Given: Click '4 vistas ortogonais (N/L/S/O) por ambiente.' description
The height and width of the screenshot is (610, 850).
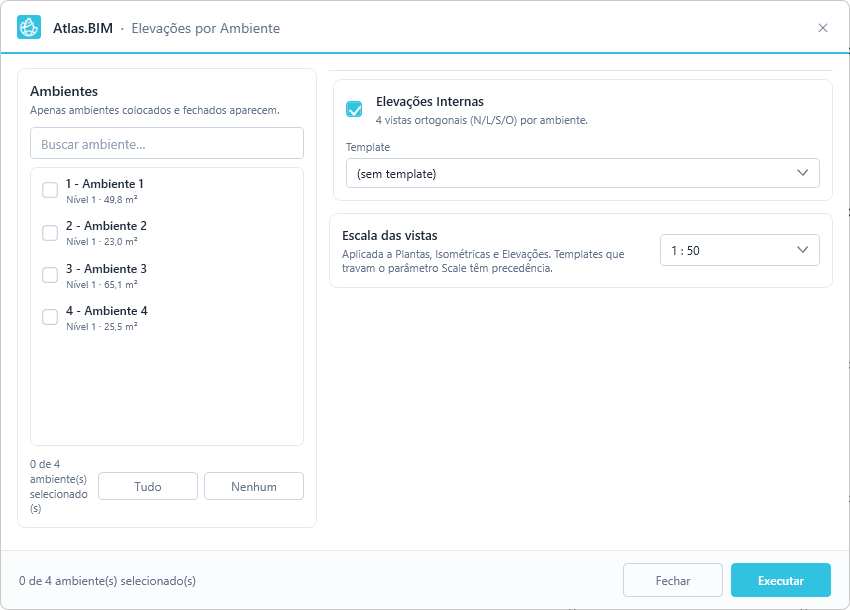Looking at the screenshot, I should pos(482,120).
